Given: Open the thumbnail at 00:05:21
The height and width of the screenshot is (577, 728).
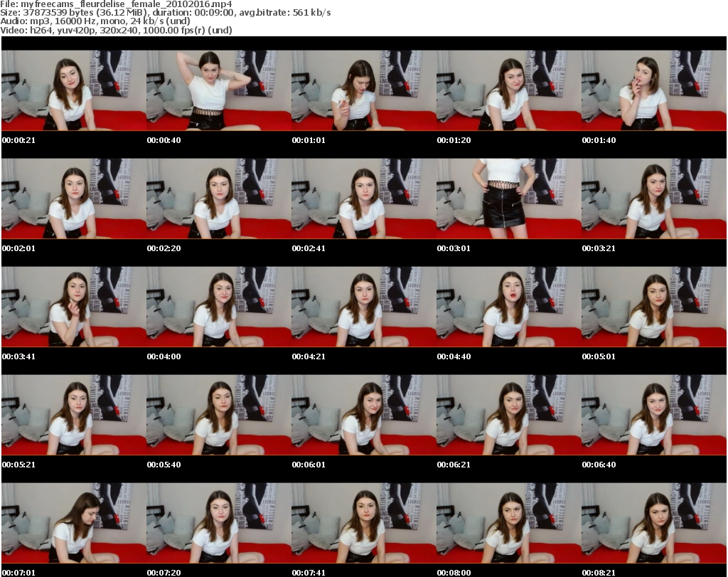Looking at the screenshot, I should point(74,415).
